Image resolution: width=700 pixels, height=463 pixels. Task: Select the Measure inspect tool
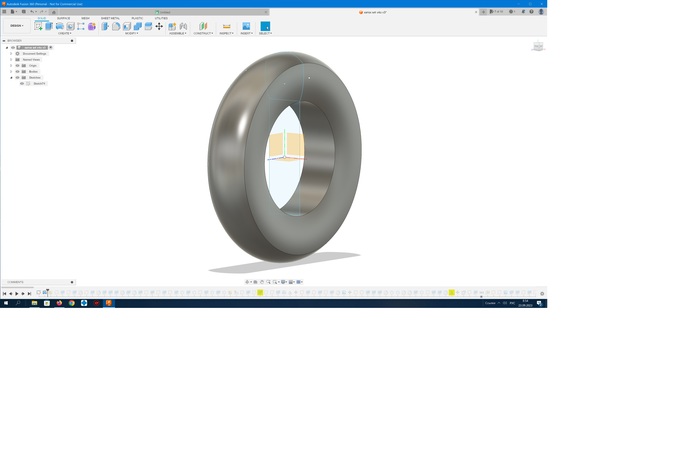(x=226, y=26)
